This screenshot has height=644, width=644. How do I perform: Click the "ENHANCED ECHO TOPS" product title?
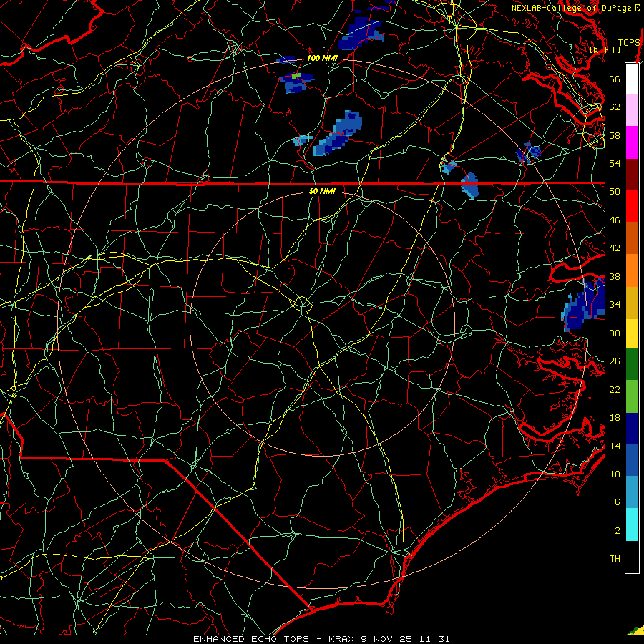pyautogui.click(x=251, y=639)
